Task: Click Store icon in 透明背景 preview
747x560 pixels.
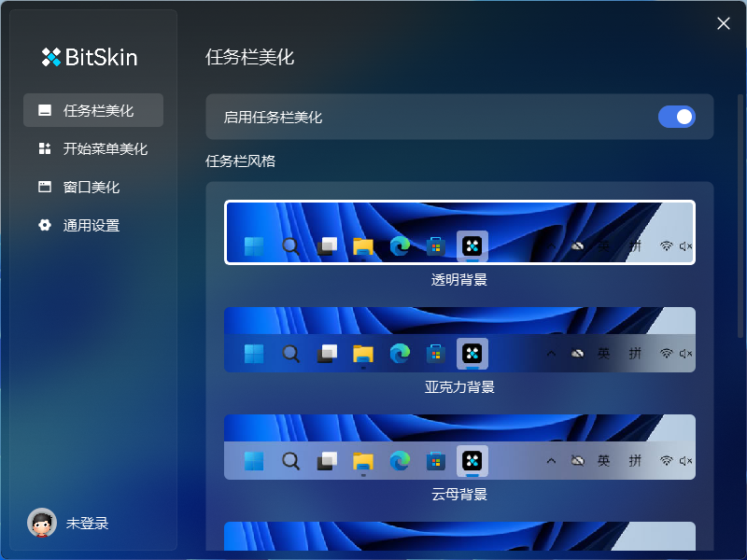Action: tap(436, 246)
